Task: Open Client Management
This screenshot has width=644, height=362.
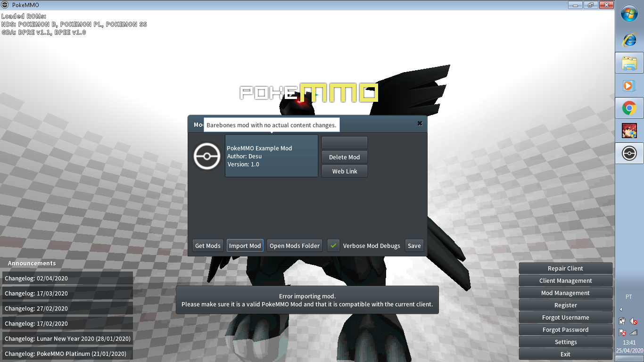Action: pyautogui.click(x=566, y=280)
